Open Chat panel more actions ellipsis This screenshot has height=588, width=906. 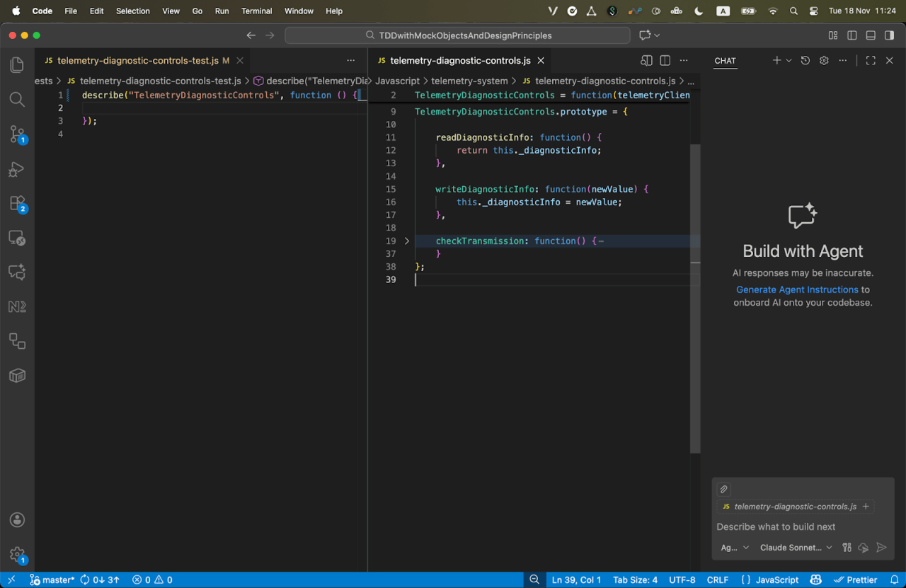(842, 61)
